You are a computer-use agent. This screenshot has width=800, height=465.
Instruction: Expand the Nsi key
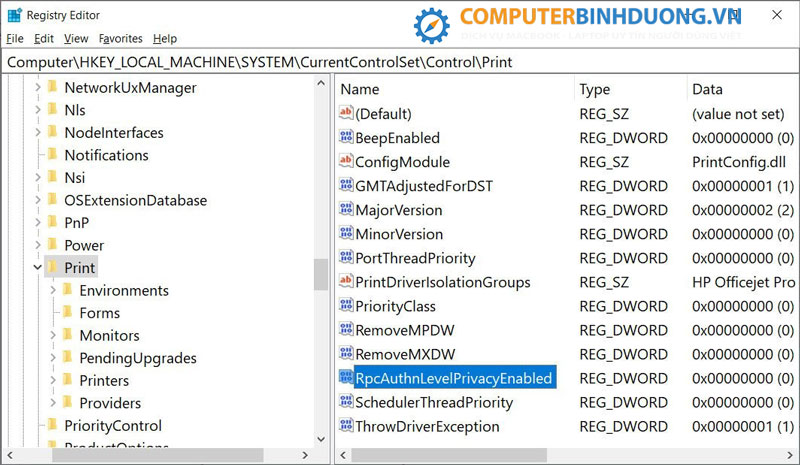click(38, 178)
